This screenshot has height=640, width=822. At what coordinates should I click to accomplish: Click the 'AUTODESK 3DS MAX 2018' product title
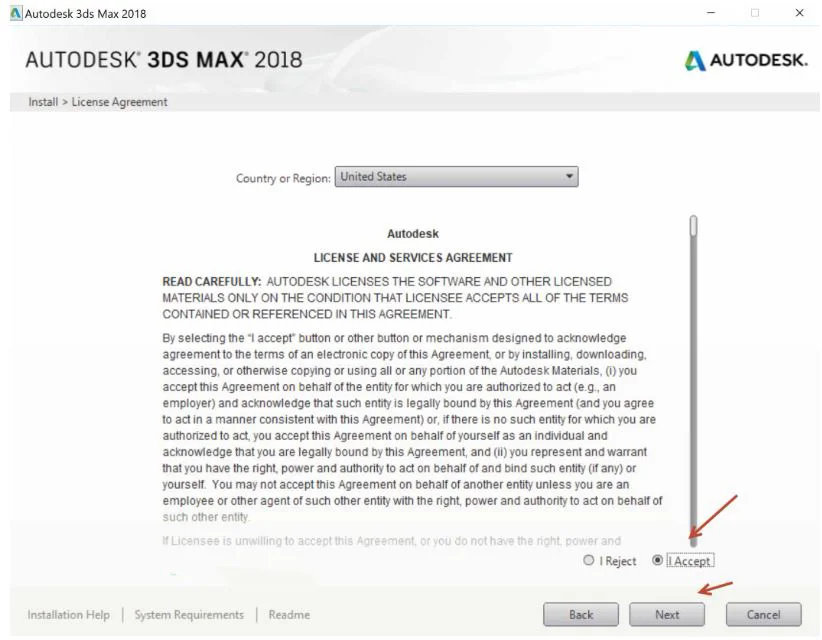click(164, 60)
